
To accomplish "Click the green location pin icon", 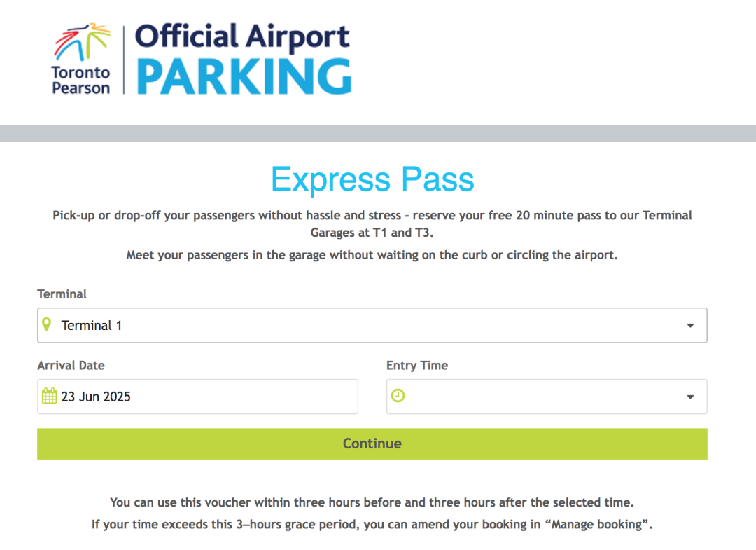I will pyautogui.click(x=47, y=324).
